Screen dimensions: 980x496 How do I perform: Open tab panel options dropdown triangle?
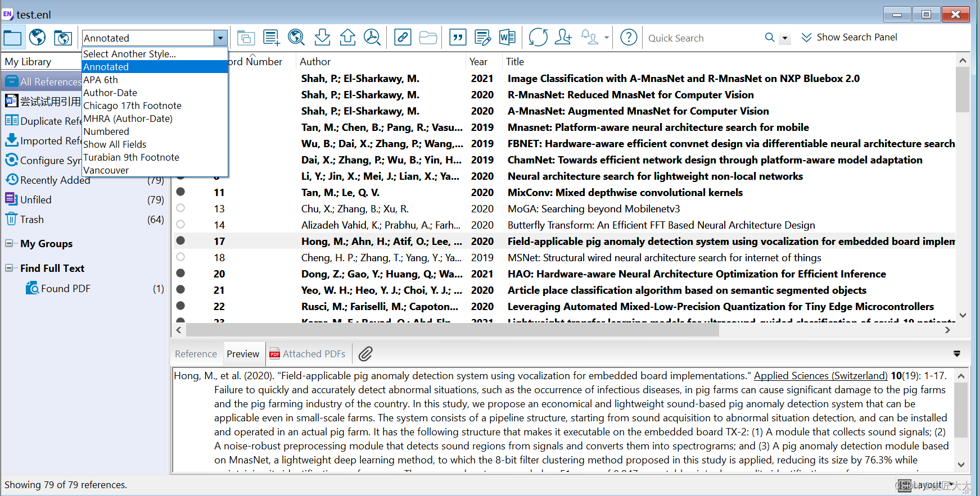956,354
